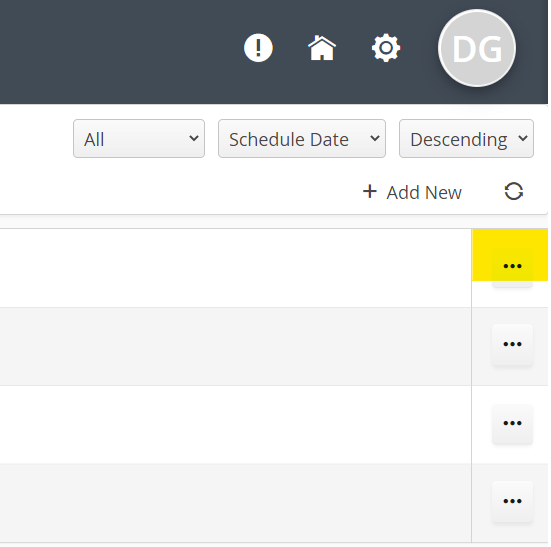The width and height of the screenshot is (551, 547).
Task: Open the Schedule Date sort dropdown
Action: point(302,138)
